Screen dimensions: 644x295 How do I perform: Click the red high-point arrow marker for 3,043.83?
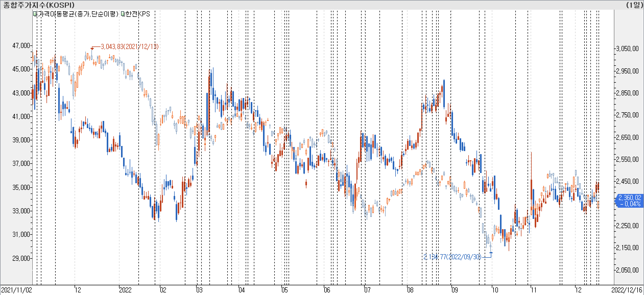pyautogui.click(x=92, y=48)
